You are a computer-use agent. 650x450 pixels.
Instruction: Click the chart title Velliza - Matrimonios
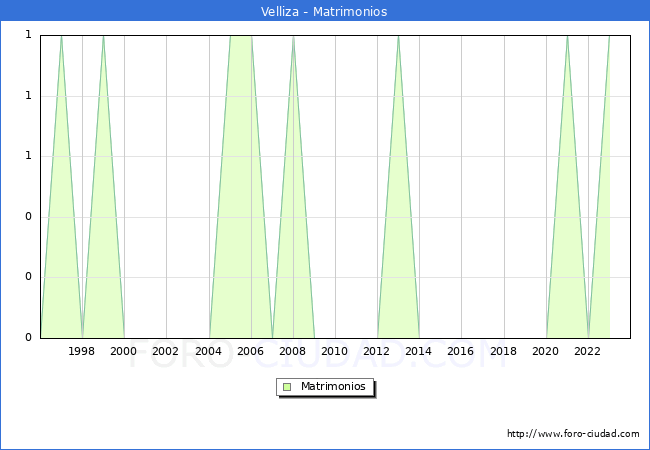pyautogui.click(x=325, y=12)
